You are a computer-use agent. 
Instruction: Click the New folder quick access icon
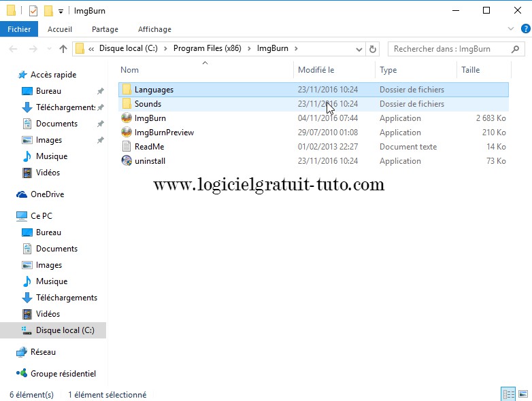click(48, 11)
